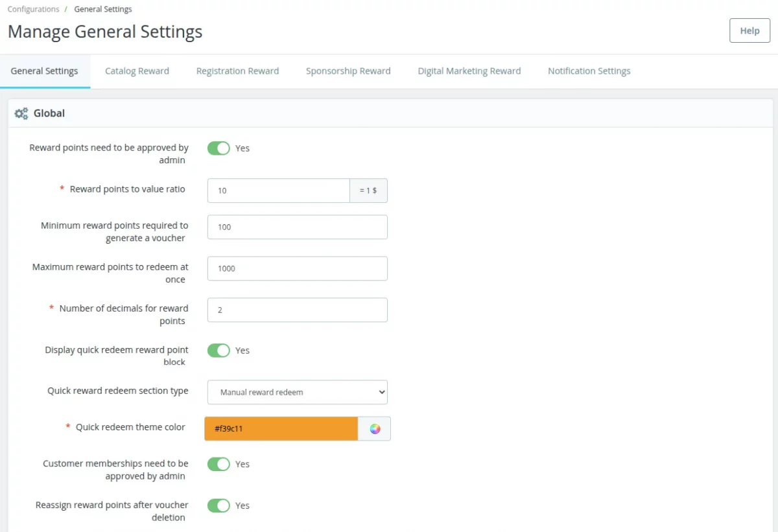Open the Notification Settings tab
The image size is (778, 532).
589,71
